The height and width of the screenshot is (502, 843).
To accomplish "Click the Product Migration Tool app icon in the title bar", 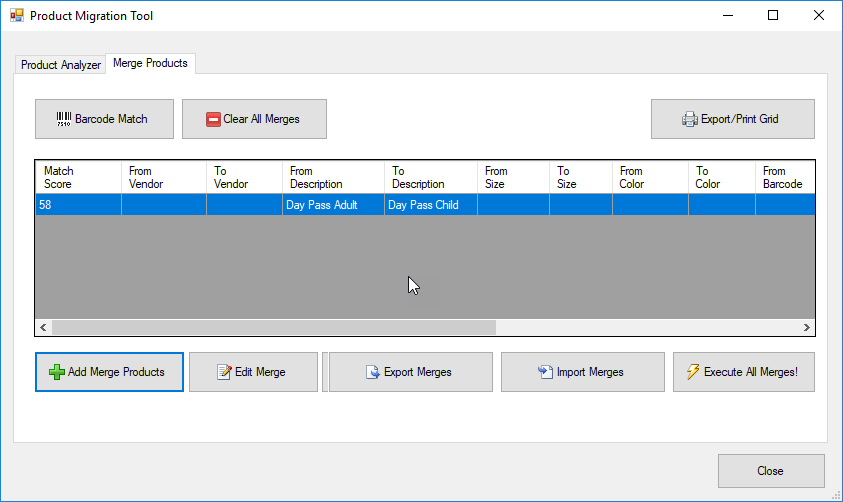I will pos(17,16).
